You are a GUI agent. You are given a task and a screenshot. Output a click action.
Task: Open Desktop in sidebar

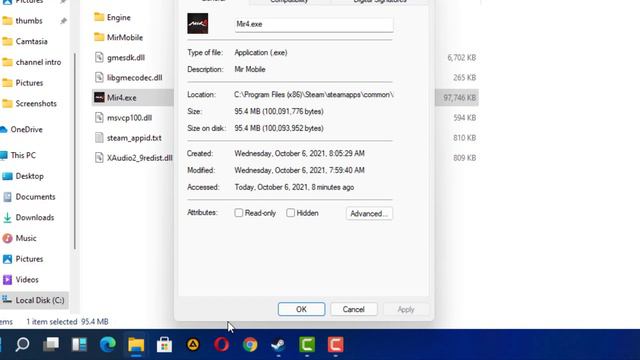[29, 176]
